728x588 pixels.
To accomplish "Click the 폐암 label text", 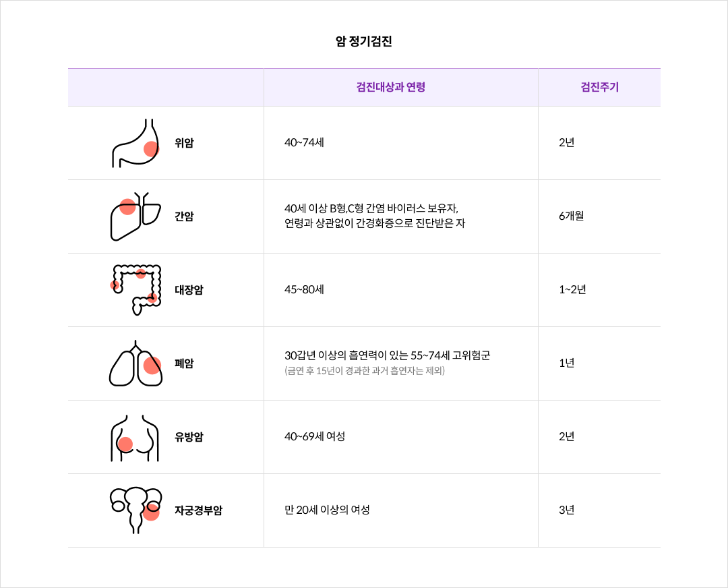I will (184, 363).
